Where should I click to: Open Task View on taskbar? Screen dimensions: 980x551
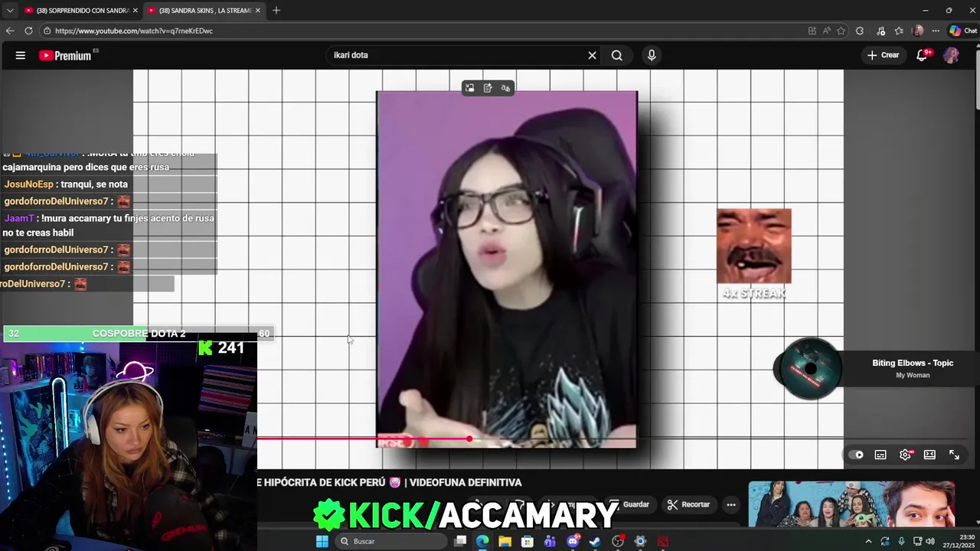coord(460,541)
